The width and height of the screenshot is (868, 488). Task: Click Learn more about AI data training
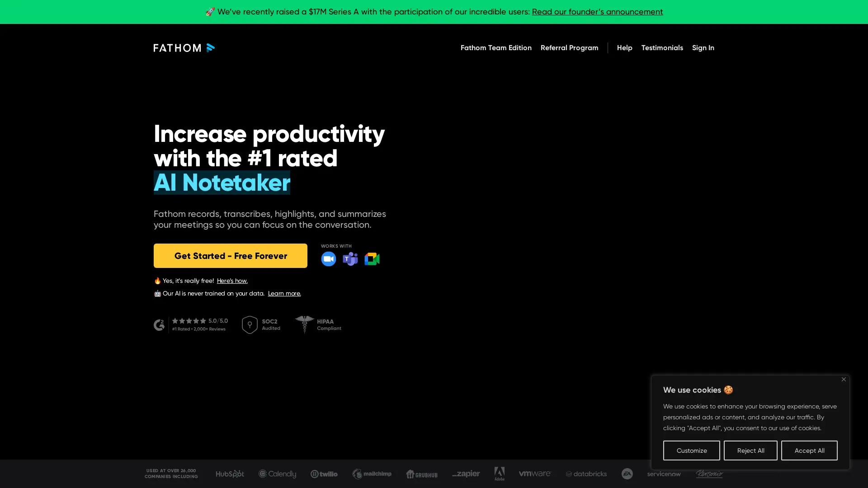pyautogui.click(x=284, y=293)
